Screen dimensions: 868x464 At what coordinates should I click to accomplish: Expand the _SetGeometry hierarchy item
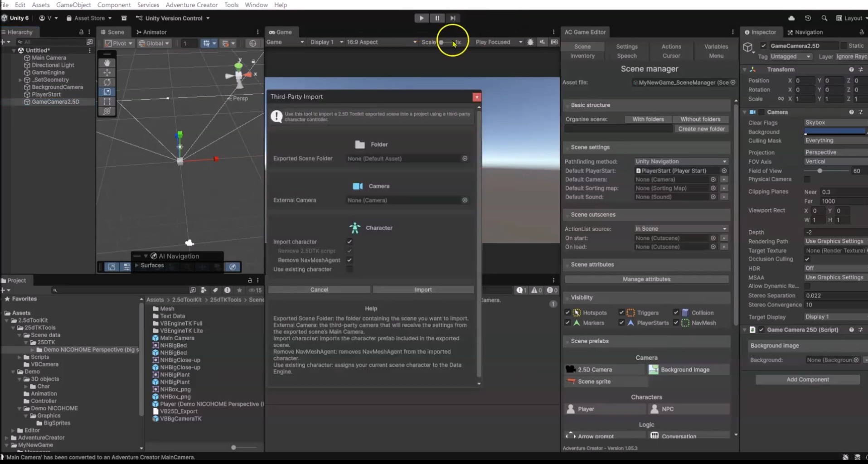pyautogui.click(x=20, y=80)
